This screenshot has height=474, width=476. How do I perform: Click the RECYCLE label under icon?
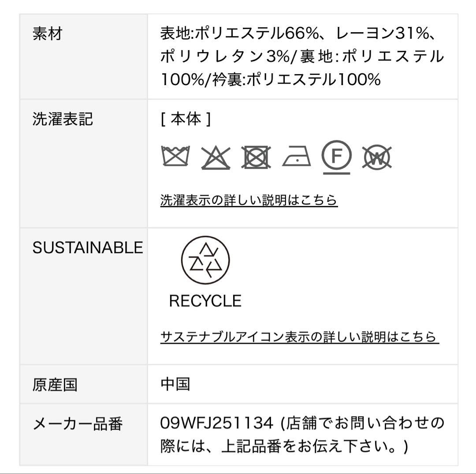[205, 301]
